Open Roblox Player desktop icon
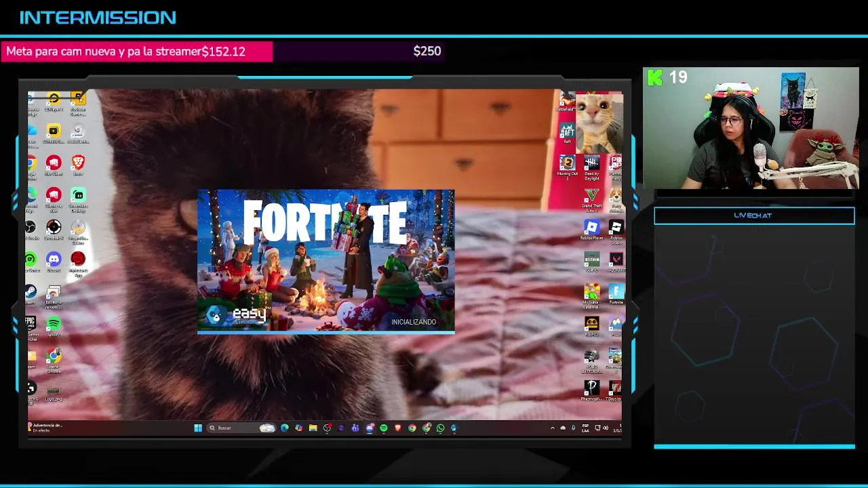This screenshot has height=488, width=868. pyautogui.click(x=592, y=230)
